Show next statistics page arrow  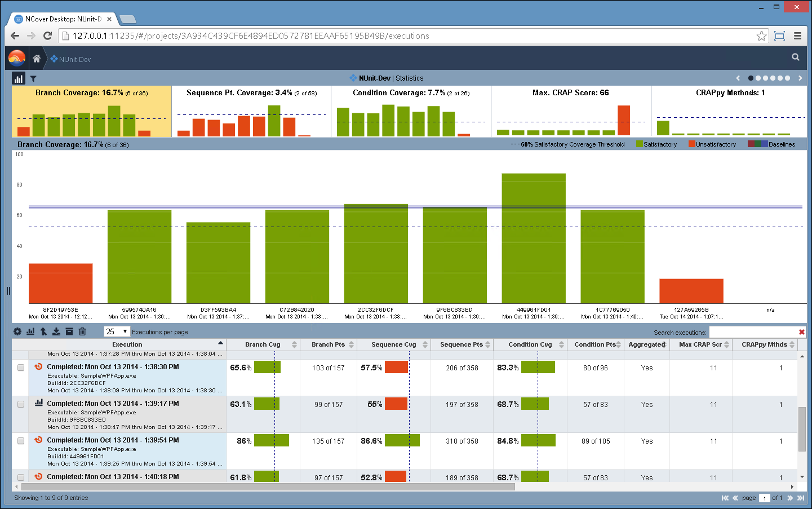800,78
